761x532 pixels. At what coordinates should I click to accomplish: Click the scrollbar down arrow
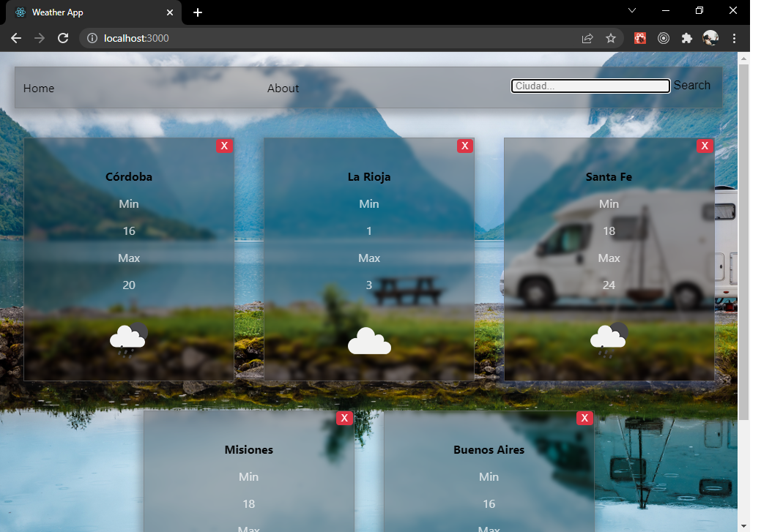(x=743, y=526)
